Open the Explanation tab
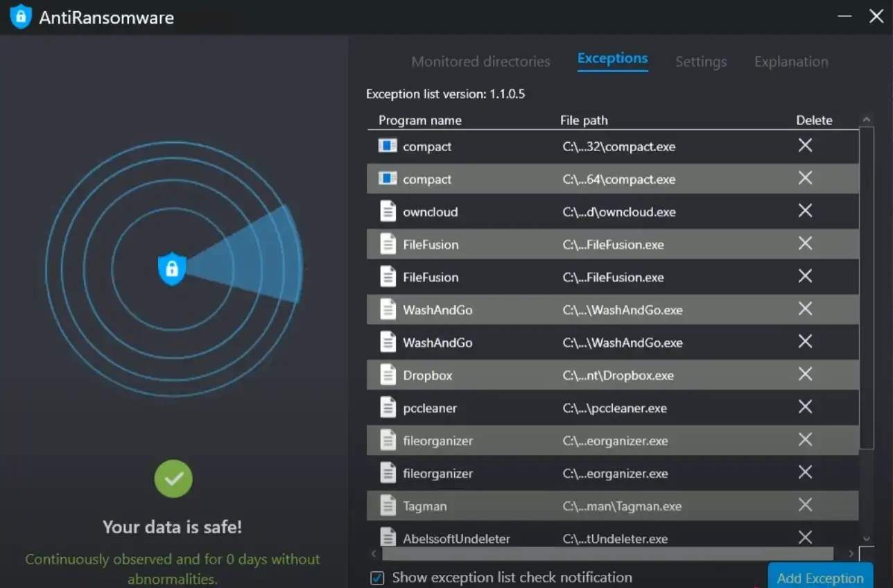Viewport: 893px width, 588px height. tap(791, 62)
